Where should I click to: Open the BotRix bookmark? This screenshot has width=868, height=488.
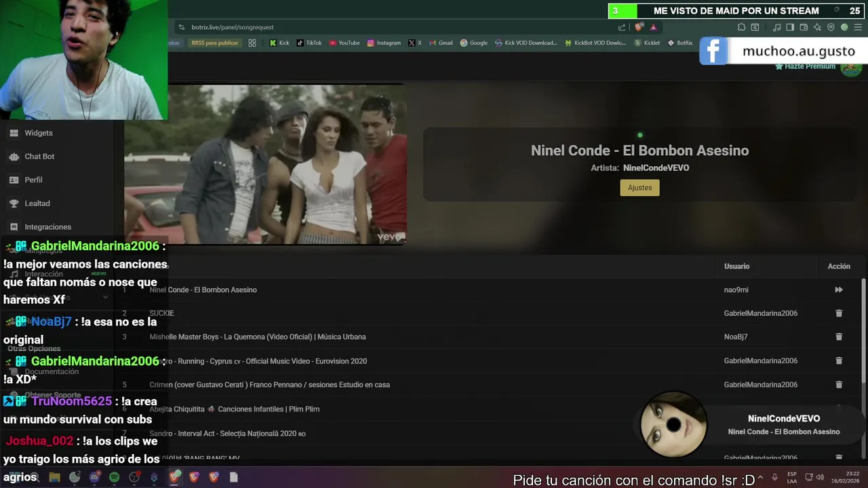pos(680,43)
